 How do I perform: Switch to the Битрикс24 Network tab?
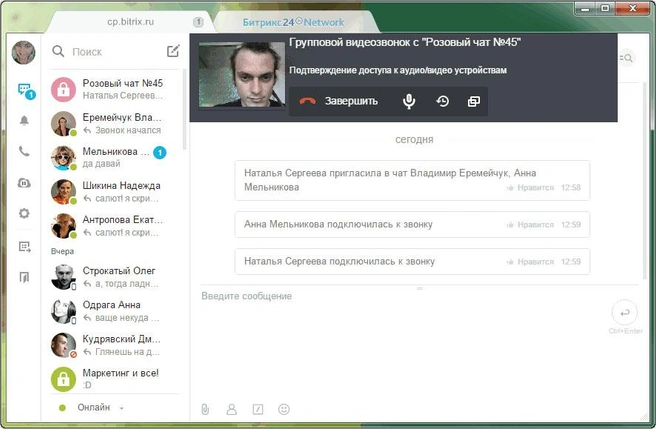[294, 22]
